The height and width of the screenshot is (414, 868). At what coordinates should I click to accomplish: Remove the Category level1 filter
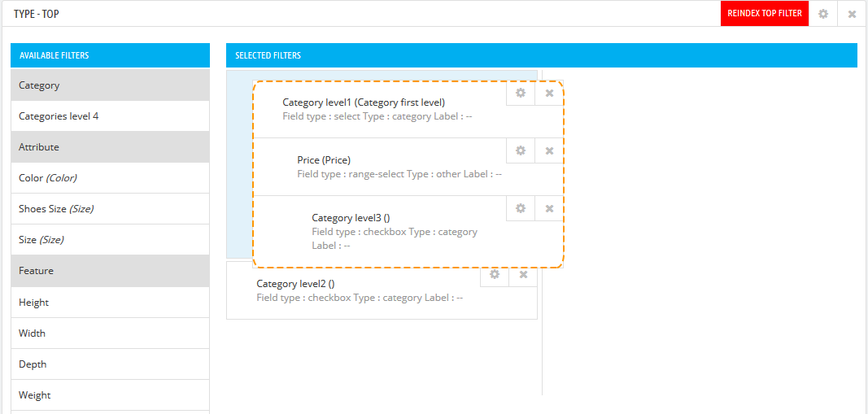(x=549, y=93)
